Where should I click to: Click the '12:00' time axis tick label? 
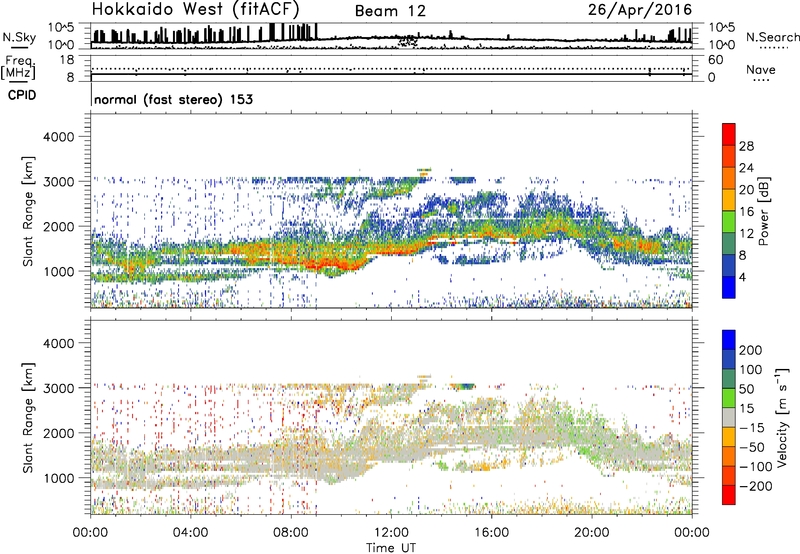[x=391, y=533]
